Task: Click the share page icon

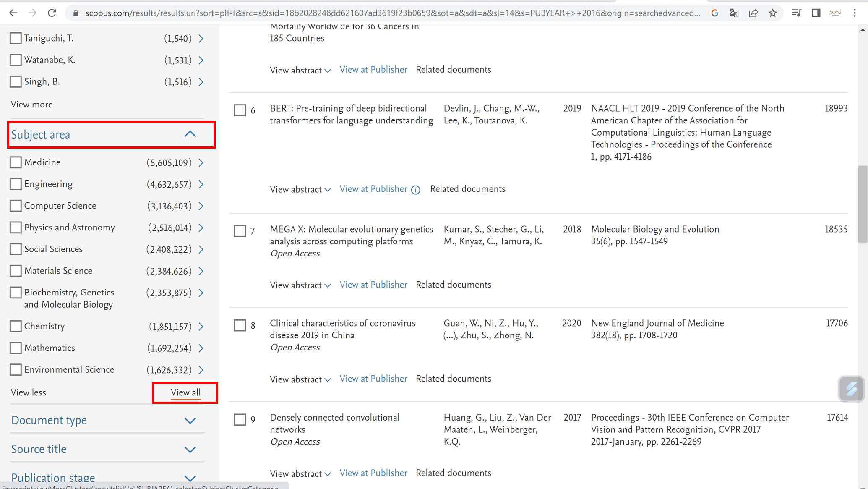Action: (x=753, y=13)
